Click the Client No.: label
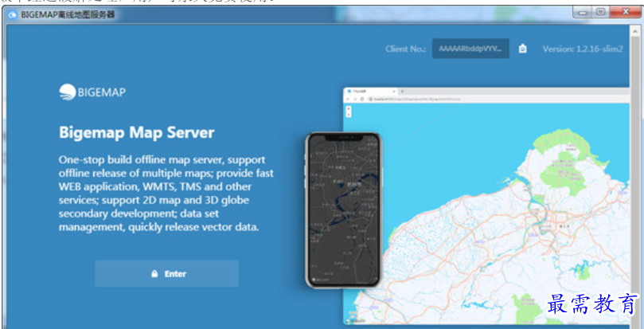 pos(405,49)
